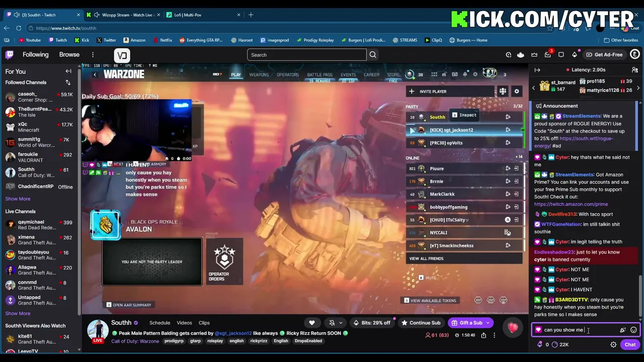Open the bits diamond icon in top bar
The width and height of the screenshot is (644, 362).
click(575, 54)
